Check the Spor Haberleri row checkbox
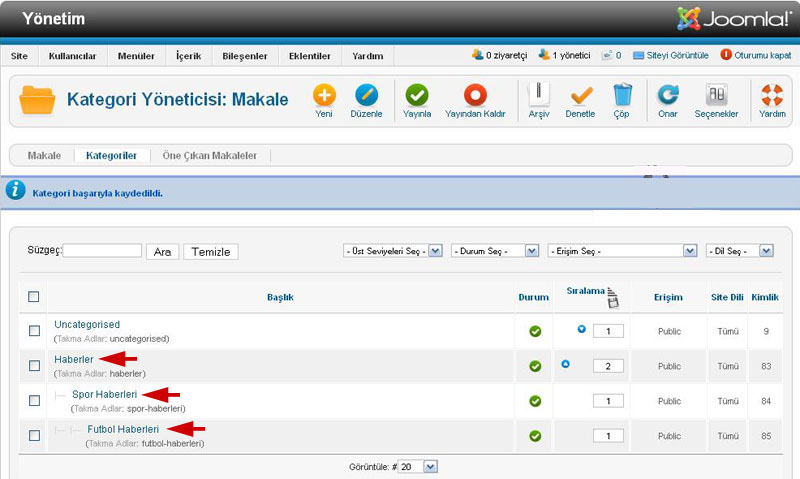The height and width of the screenshot is (479, 800). (34, 400)
